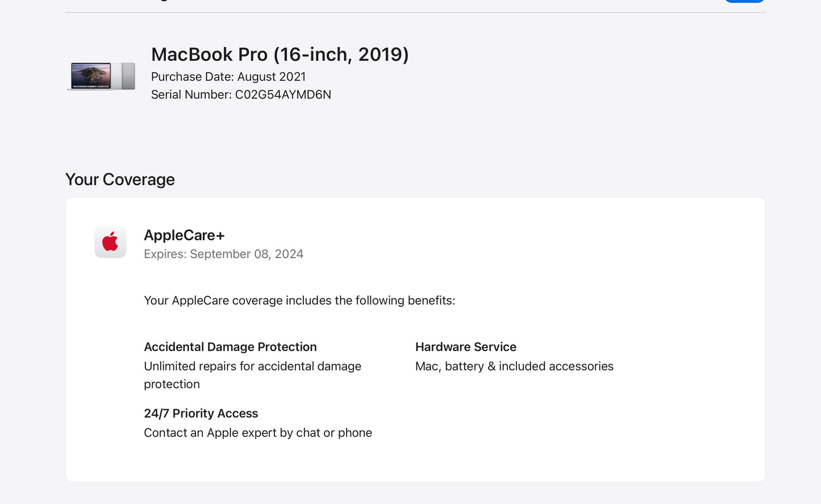Click the AppleCare benefits introduction sentence
This screenshot has width=821, height=504.
(x=299, y=300)
